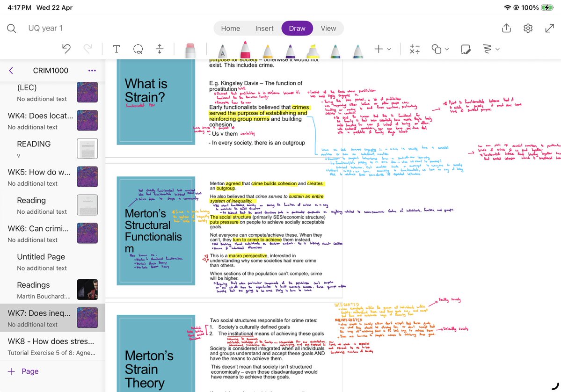Redo the last undone action
This screenshot has height=392, width=561.
coord(87,49)
